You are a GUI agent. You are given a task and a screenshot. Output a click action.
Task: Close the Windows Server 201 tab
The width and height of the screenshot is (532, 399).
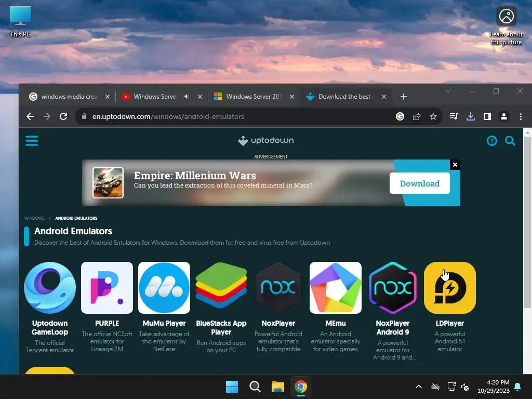point(292,97)
